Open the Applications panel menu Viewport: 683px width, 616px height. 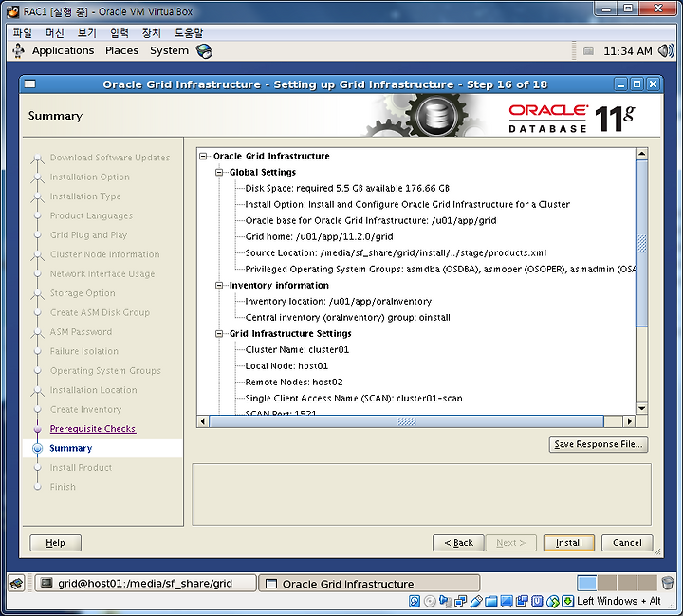tap(64, 51)
